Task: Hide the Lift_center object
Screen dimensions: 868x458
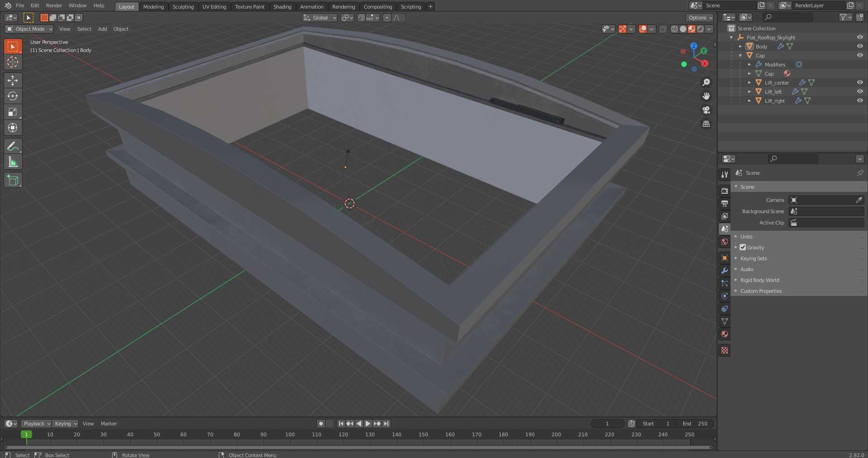Action: click(x=859, y=82)
